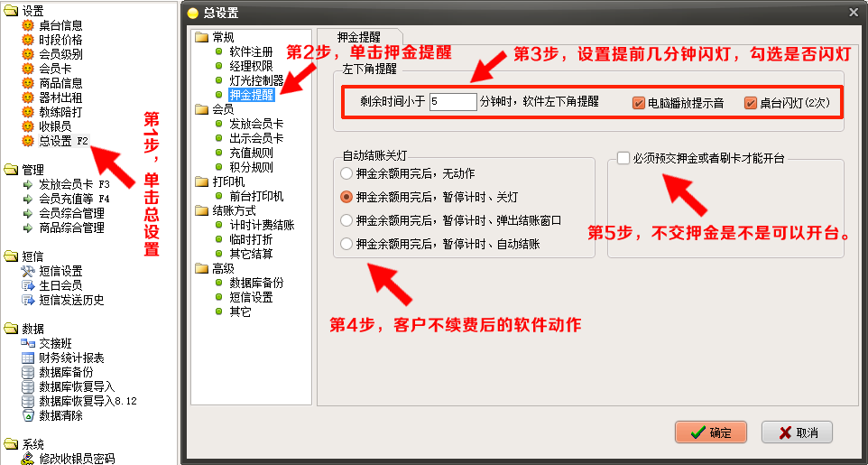
Task: Close the 总设置 dialog
Action: point(854,12)
